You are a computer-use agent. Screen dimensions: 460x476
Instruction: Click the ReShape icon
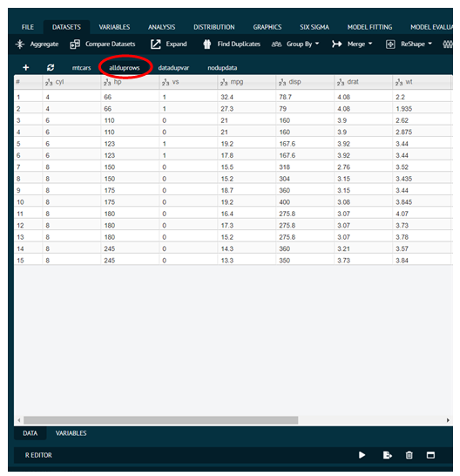[390, 44]
